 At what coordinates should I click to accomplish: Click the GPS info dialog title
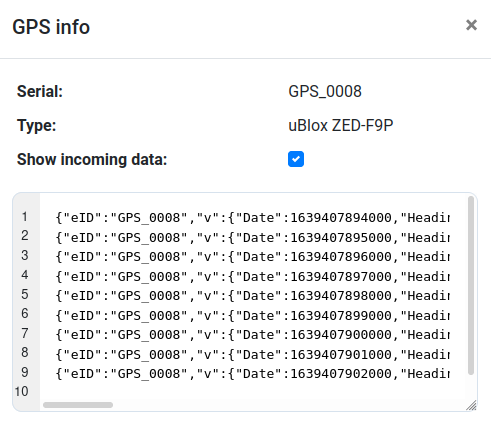click(x=51, y=27)
